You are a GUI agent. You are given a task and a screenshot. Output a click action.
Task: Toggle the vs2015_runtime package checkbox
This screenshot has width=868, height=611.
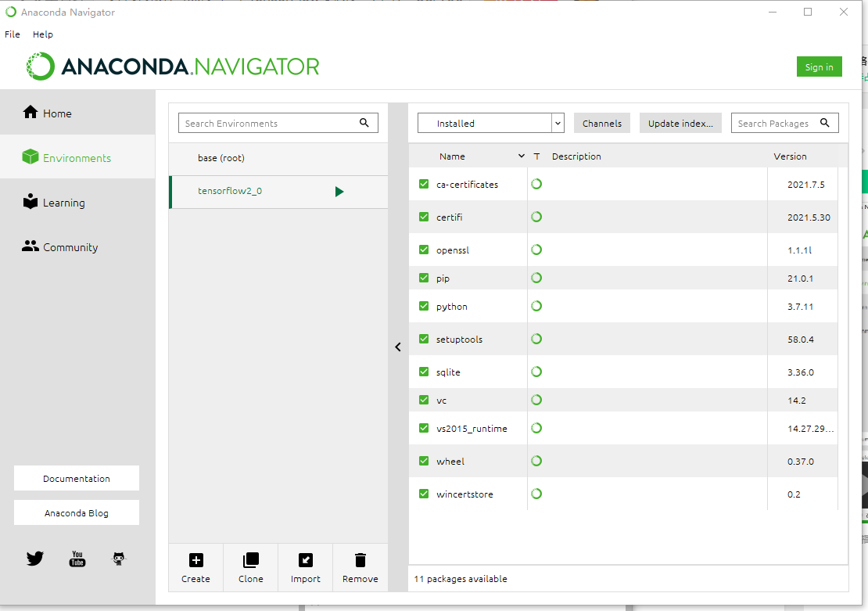click(424, 428)
